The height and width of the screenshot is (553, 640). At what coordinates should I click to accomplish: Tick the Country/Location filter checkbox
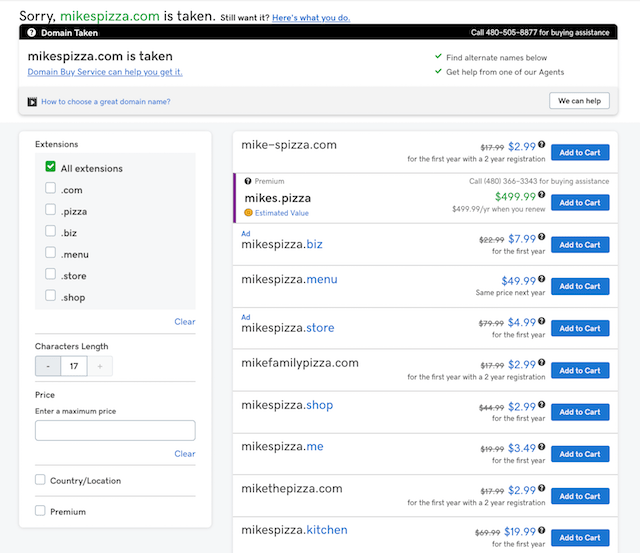click(40, 480)
